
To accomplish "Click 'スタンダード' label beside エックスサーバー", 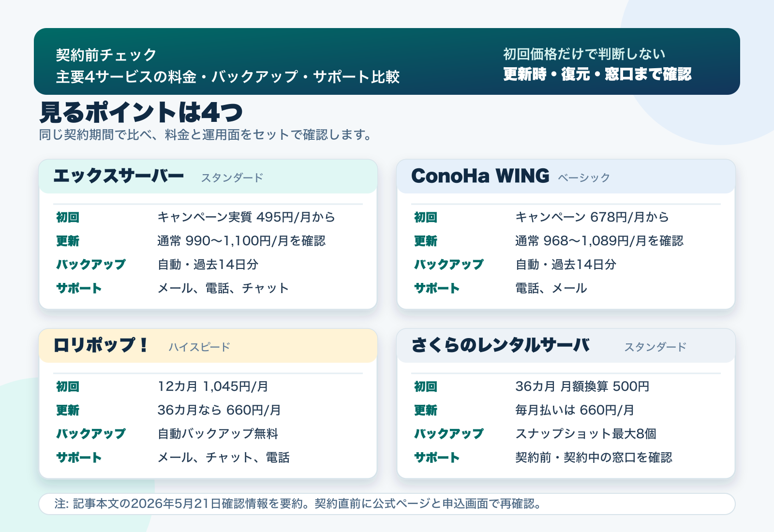I will pos(232,177).
